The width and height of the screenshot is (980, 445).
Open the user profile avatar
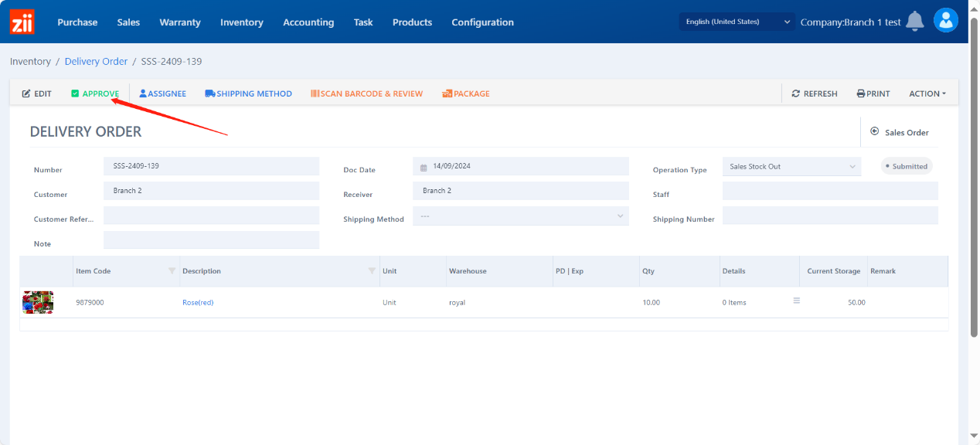945,21
